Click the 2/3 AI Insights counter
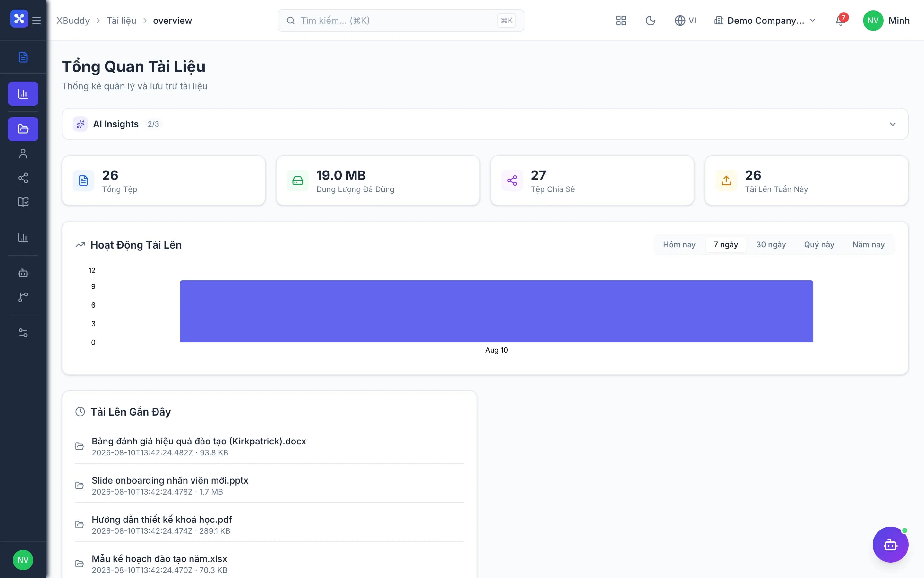 coord(153,124)
